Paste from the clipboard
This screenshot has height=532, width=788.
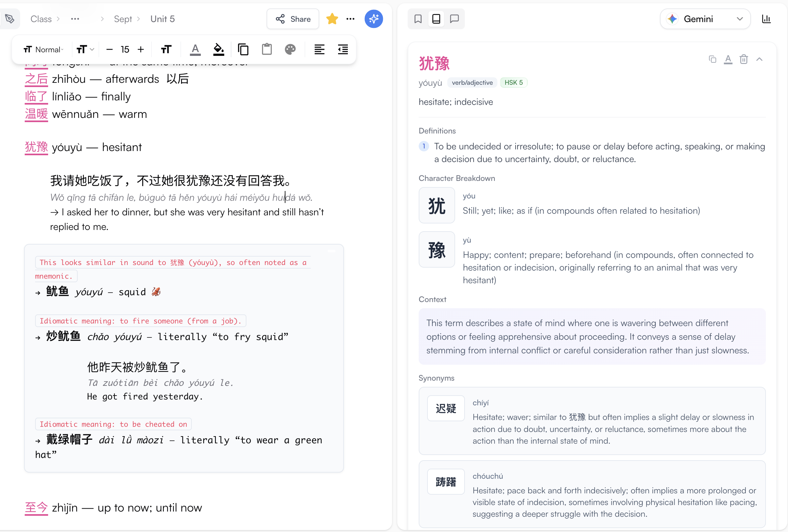click(x=267, y=49)
